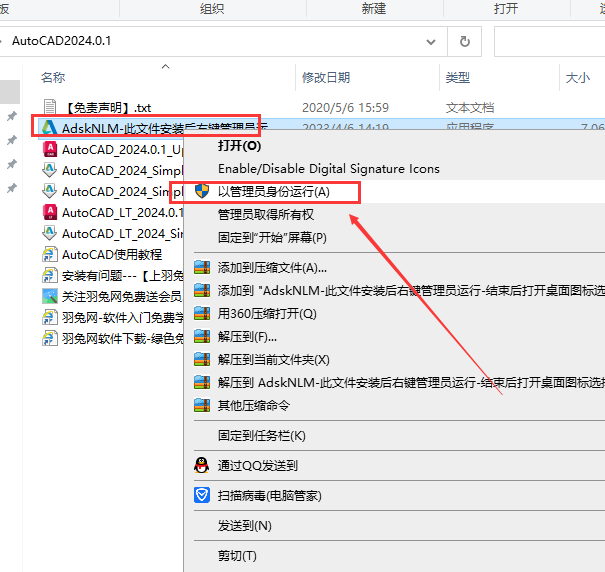Select the 【免责声明】.txt file name
Image resolution: width=605 pixels, height=572 pixels.
point(107,108)
